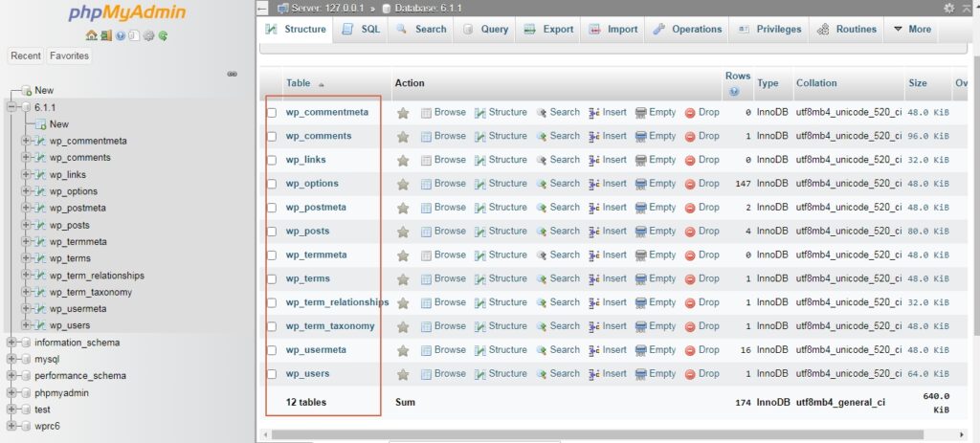Click New table icon under 6.1.1
The height and width of the screenshot is (443, 980).
[41, 124]
